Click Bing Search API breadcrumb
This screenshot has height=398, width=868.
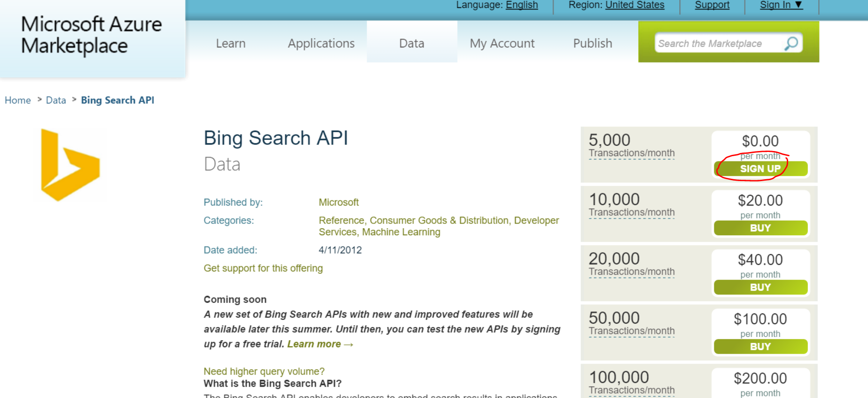pyautogui.click(x=117, y=100)
